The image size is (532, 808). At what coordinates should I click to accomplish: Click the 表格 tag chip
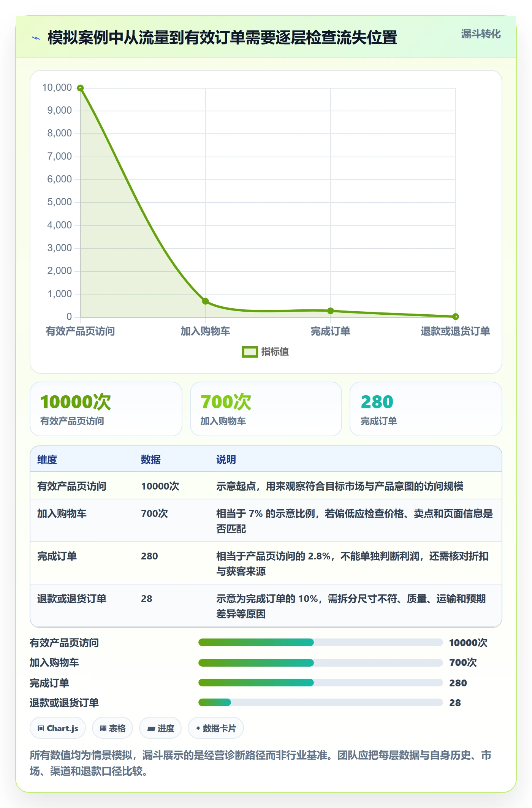click(x=112, y=728)
